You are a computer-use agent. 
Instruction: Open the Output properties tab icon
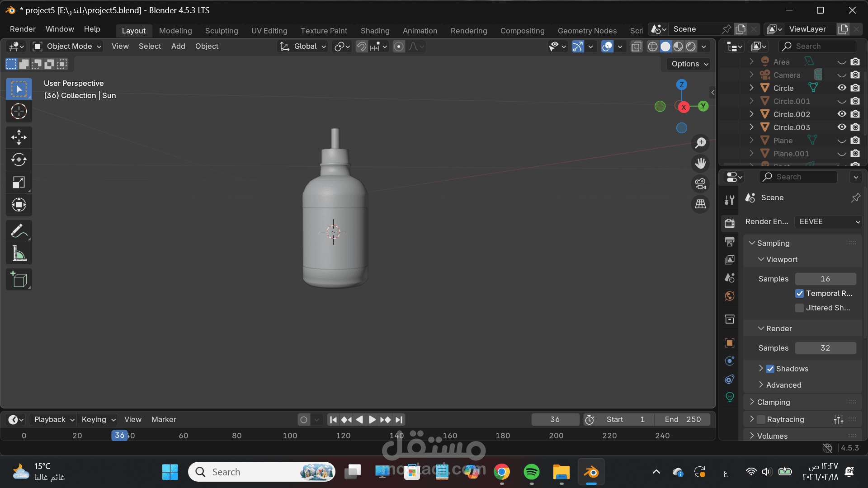[x=729, y=242]
